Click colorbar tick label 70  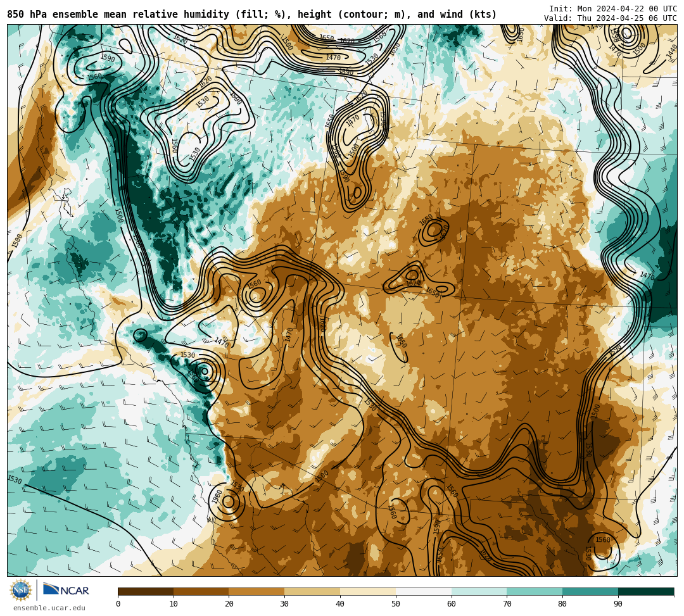pyautogui.click(x=507, y=604)
